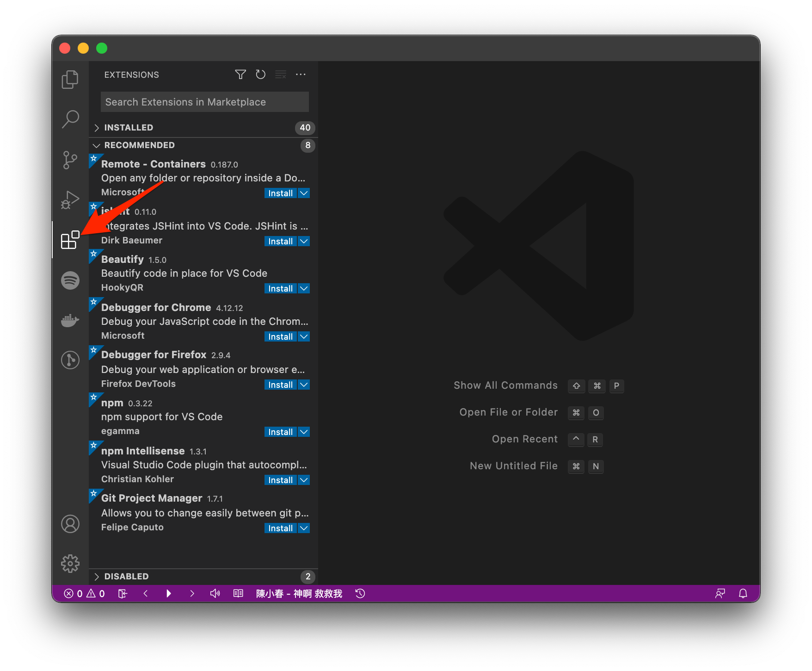Click the current song title in status bar
This screenshot has width=812, height=671.
[x=299, y=594]
